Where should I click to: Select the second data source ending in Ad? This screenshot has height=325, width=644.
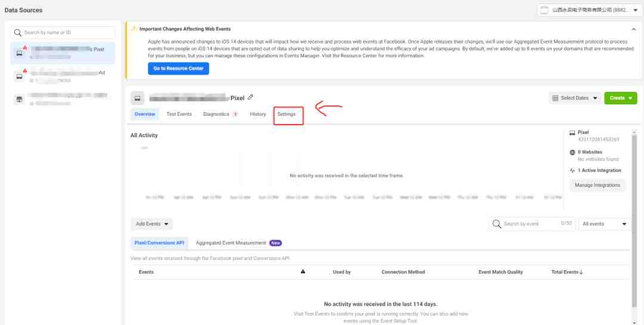(63, 76)
